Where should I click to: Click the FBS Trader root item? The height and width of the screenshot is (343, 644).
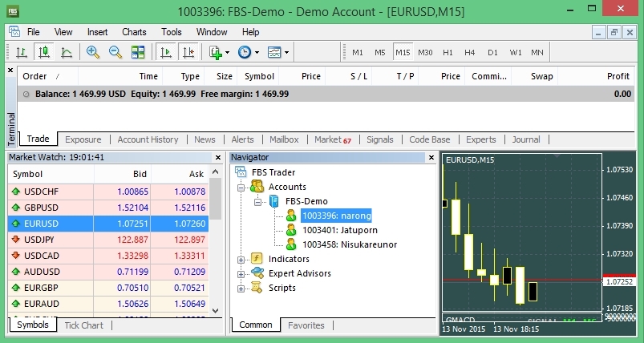coord(273,172)
